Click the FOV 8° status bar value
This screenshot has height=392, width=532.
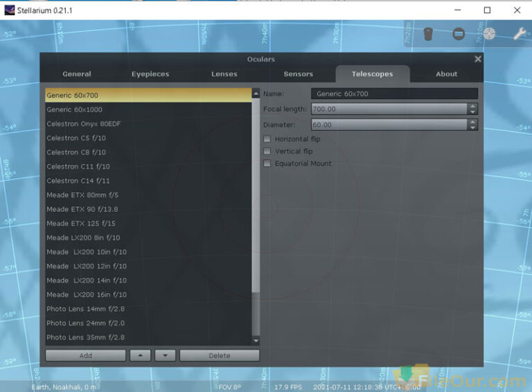coord(230,387)
